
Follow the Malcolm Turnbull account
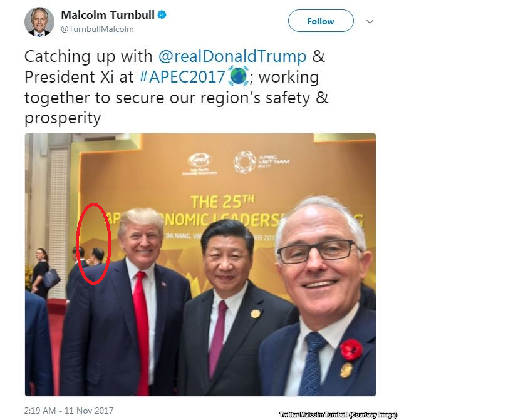(x=321, y=21)
